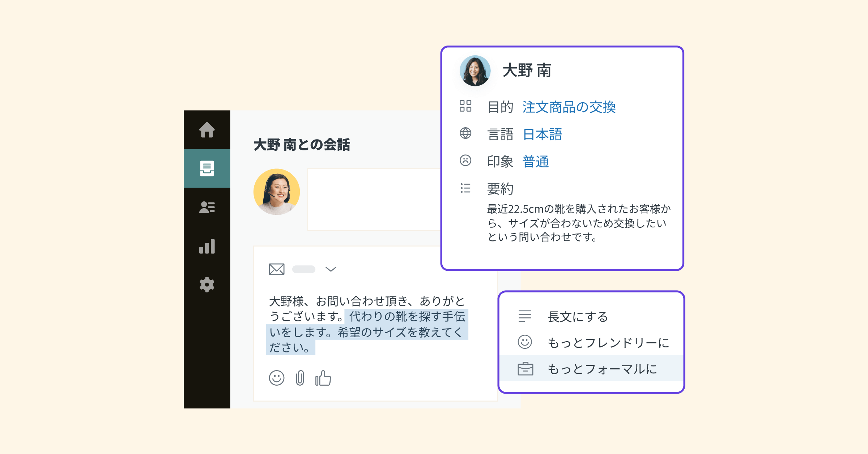
Task: Open the 注文商品の交換 intent link
Action: click(569, 107)
